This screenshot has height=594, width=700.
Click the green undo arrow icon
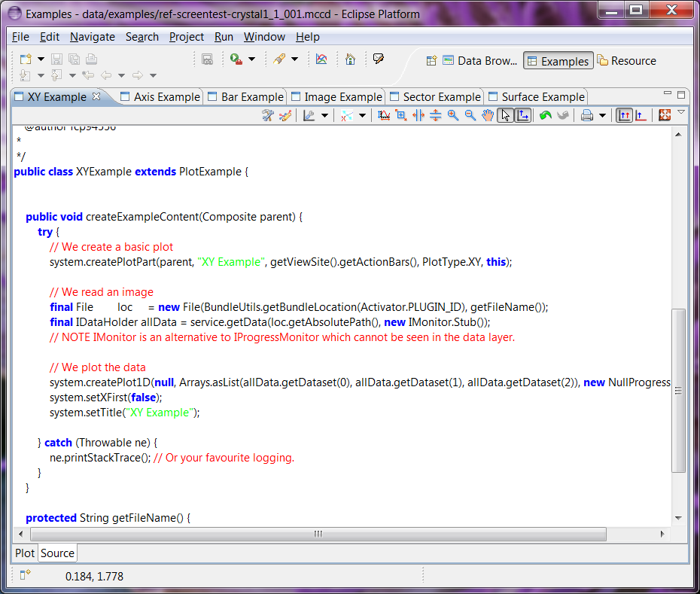(545, 115)
